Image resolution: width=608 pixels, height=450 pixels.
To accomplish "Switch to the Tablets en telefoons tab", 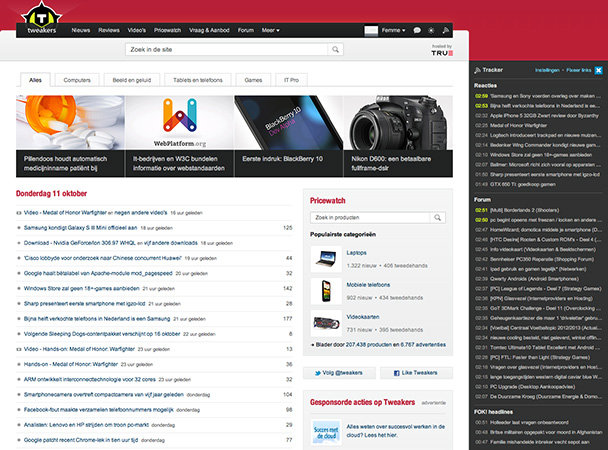I will [x=198, y=80].
